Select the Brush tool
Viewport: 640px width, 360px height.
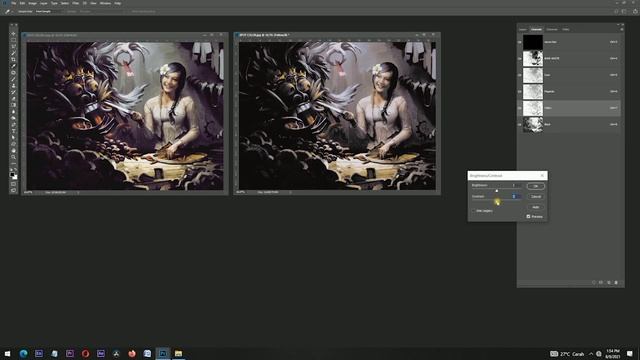(13, 79)
